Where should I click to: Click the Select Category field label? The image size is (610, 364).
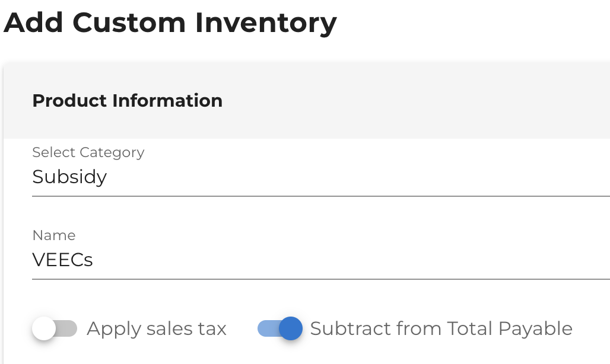88,152
